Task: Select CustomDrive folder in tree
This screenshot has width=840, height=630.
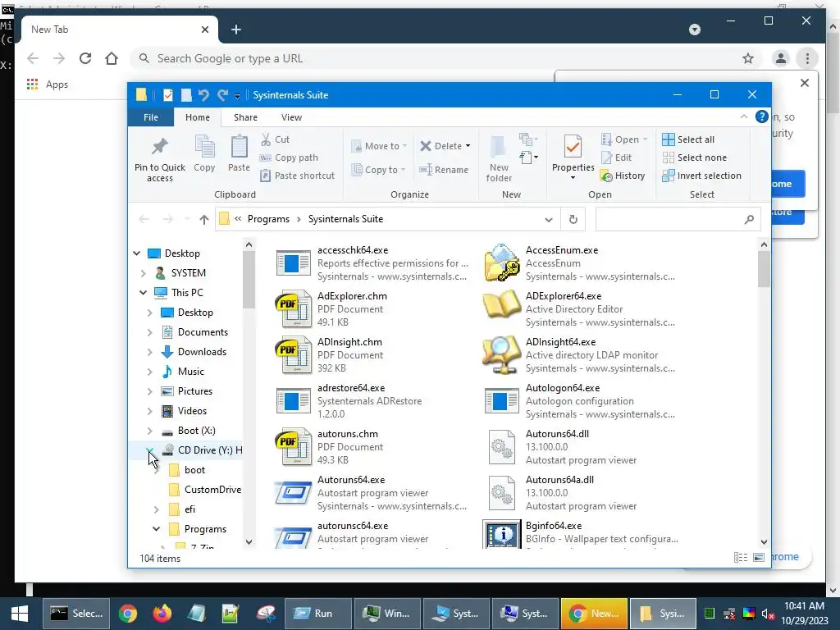Action: (205, 490)
